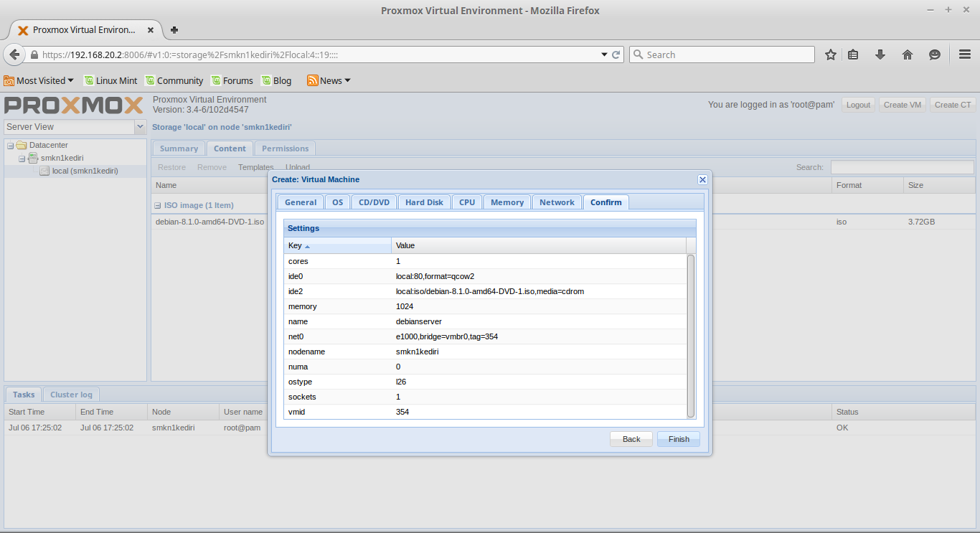Select the name debianserver row
The width and height of the screenshot is (980, 533).
coord(485,321)
